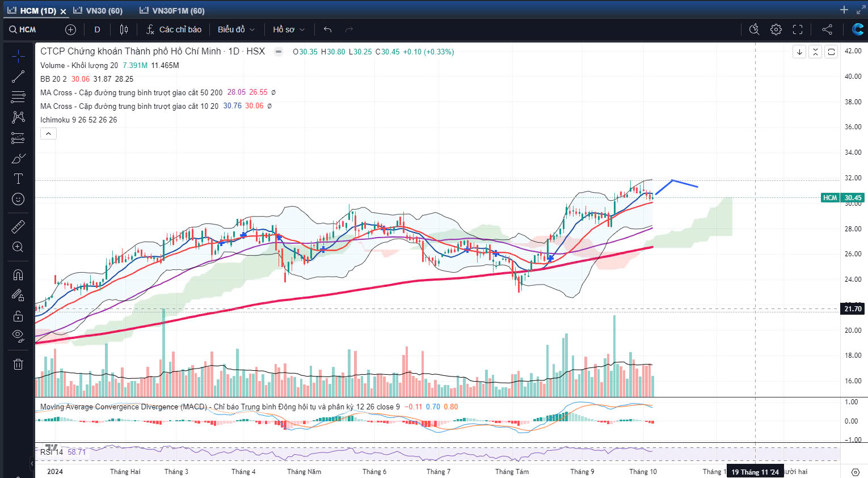
Task: Select the MA Cross 50 200 legend
Action: (131, 92)
